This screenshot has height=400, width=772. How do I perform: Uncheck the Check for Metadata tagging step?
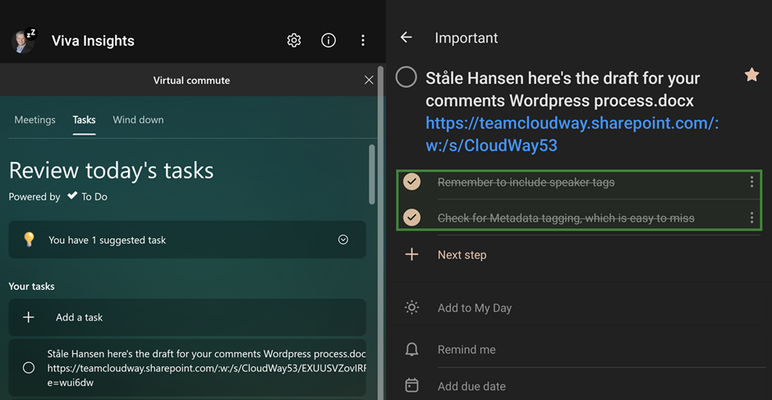(412, 217)
